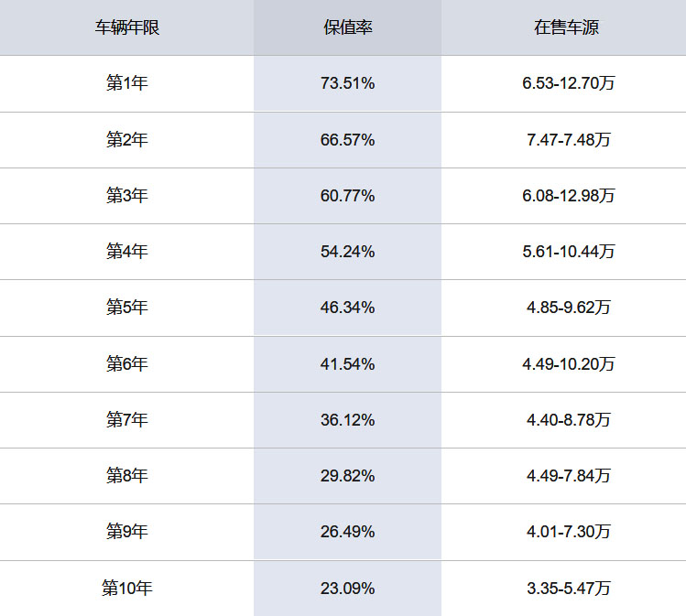Select the 23.09% retention rate cell
The image size is (686, 616).
[x=347, y=589]
